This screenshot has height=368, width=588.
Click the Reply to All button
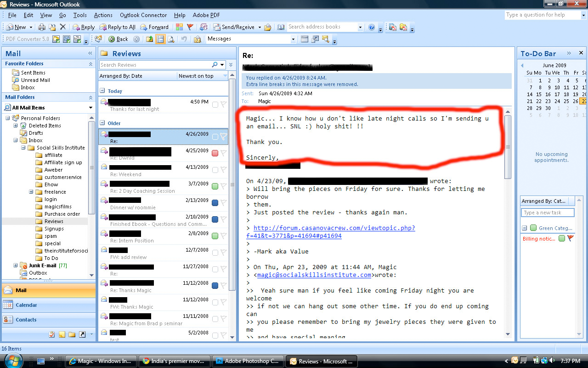tap(117, 27)
